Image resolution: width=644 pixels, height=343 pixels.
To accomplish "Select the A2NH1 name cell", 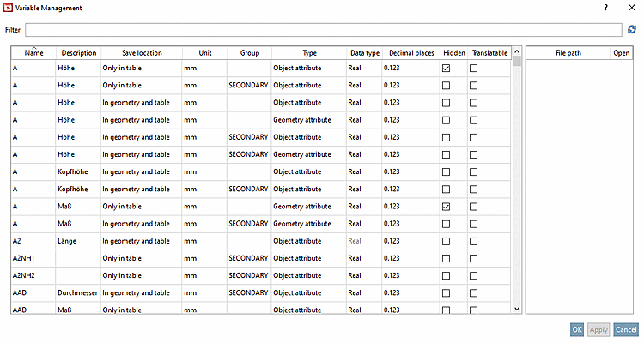I will [x=33, y=258].
